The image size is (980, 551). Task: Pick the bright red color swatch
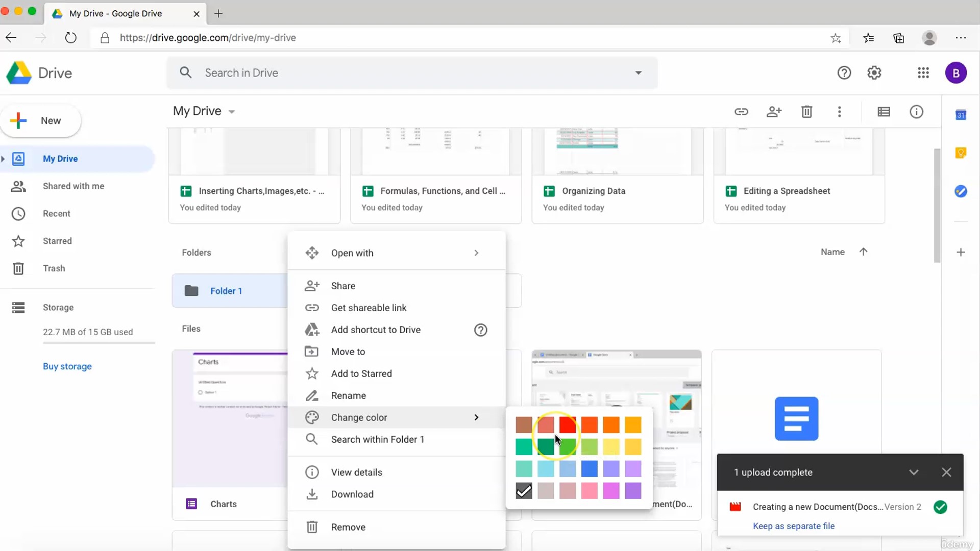point(567,424)
